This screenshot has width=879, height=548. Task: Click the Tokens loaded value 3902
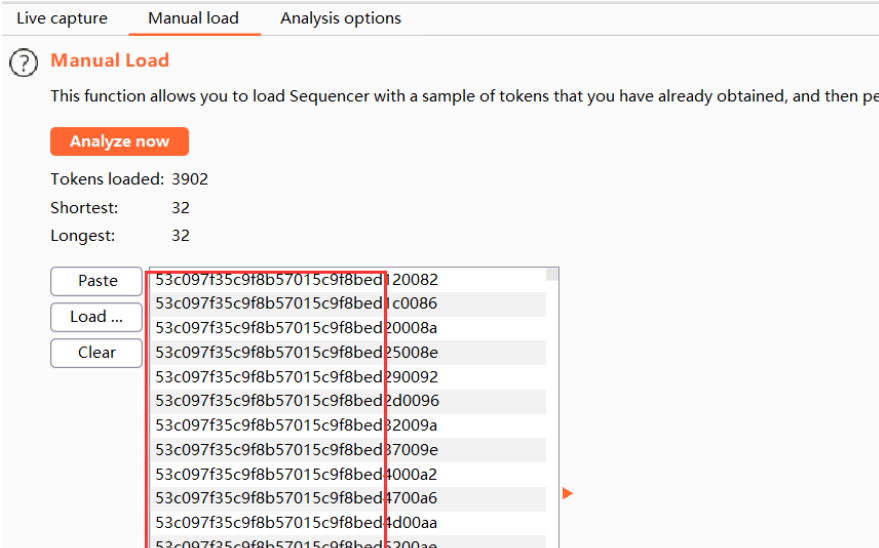point(189,179)
